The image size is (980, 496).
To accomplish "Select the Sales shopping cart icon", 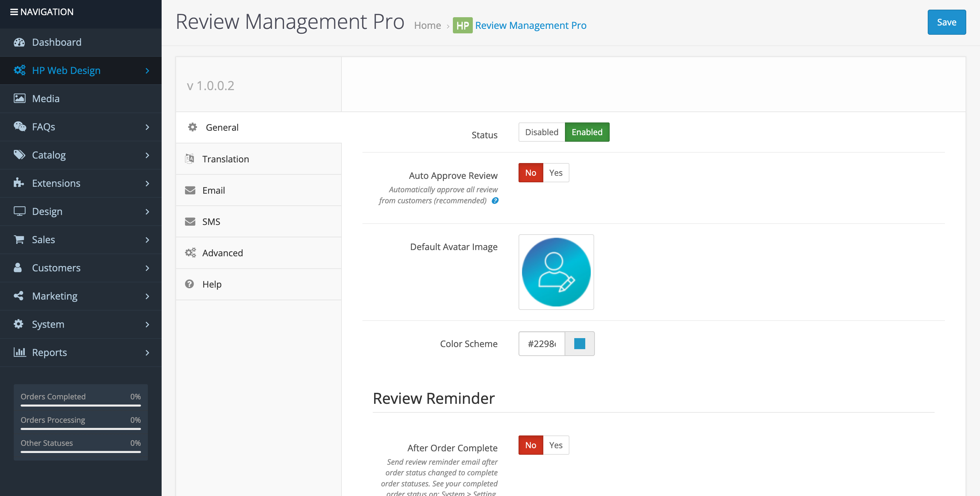I will pos(19,240).
